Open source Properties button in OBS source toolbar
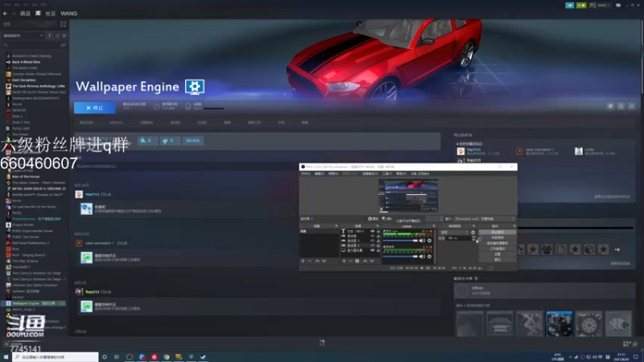The height and width of the screenshot is (362, 644). pyautogui.click(x=374, y=219)
